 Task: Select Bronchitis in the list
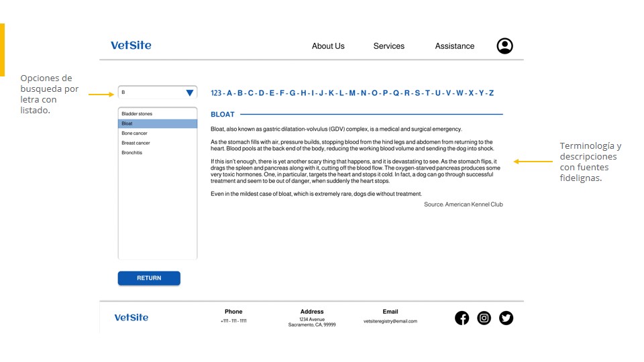[158, 153]
